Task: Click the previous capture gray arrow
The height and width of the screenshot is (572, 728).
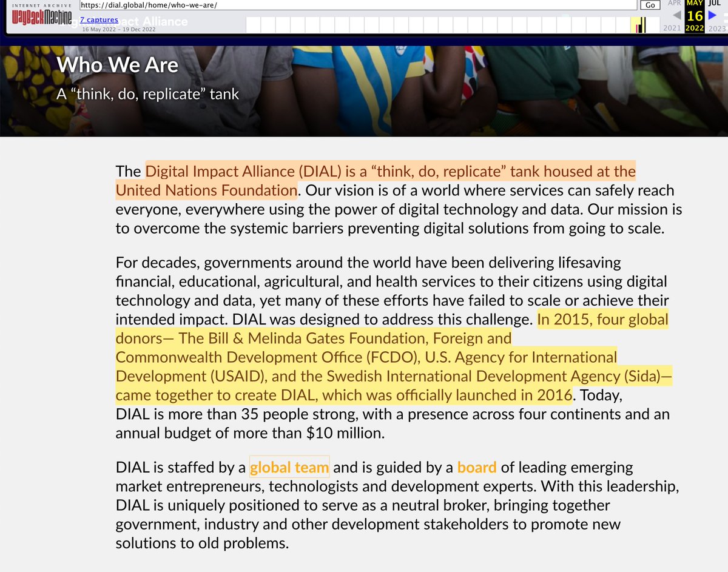Action: point(677,15)
